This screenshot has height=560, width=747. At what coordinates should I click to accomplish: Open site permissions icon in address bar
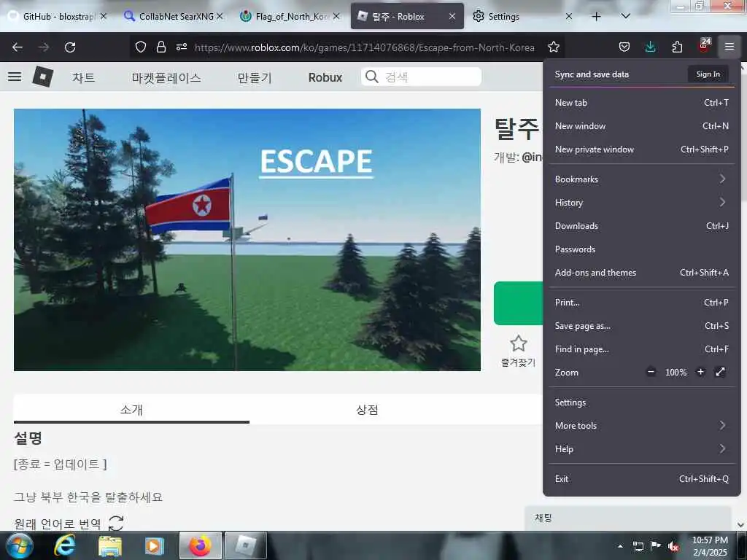tap(182, 47)
